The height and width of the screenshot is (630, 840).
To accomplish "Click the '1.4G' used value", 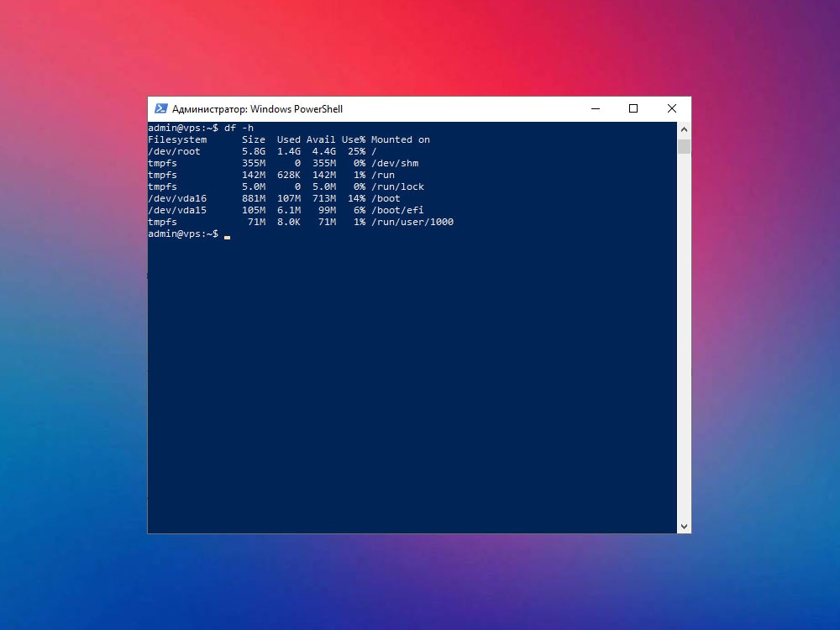I will click(x=289, y=151).
